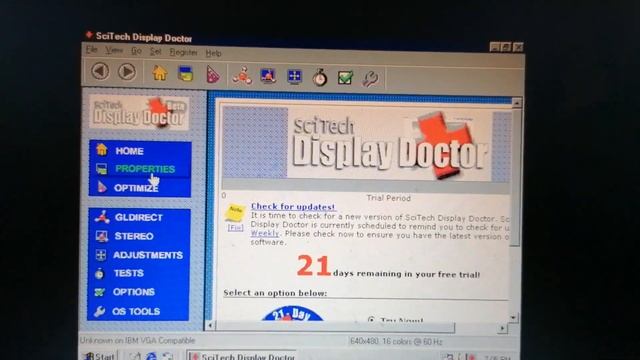Select PROPERTIES in the sidebar
Image resolution: width=640 pixels, height=360 pixels.
pos(145,169)
